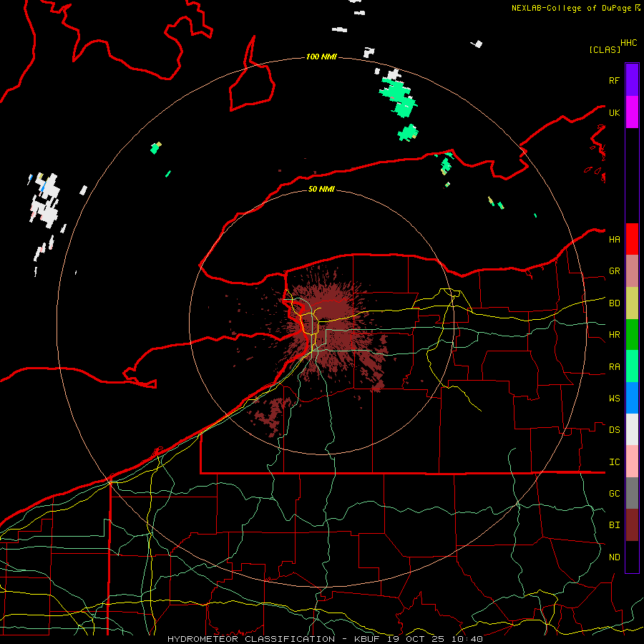This screenshot has width=644, height=644.
Task: Click the GC gray legend swatch
Action: 632,493
